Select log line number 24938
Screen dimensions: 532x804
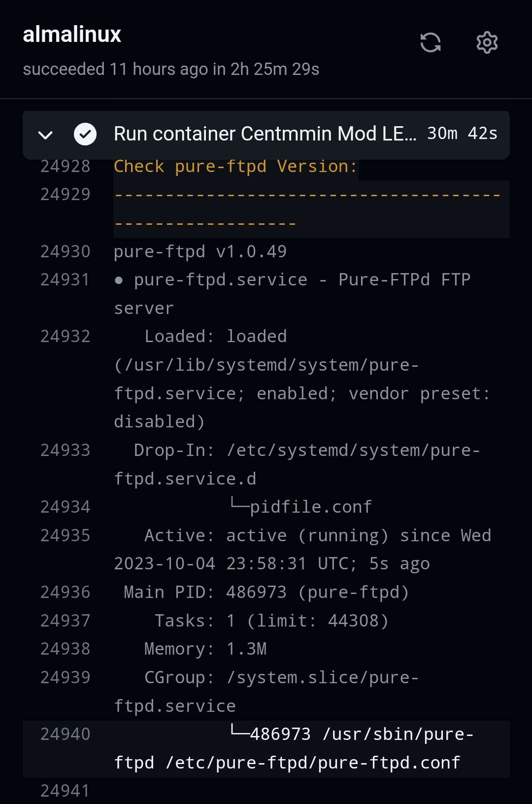coord(66,649)
